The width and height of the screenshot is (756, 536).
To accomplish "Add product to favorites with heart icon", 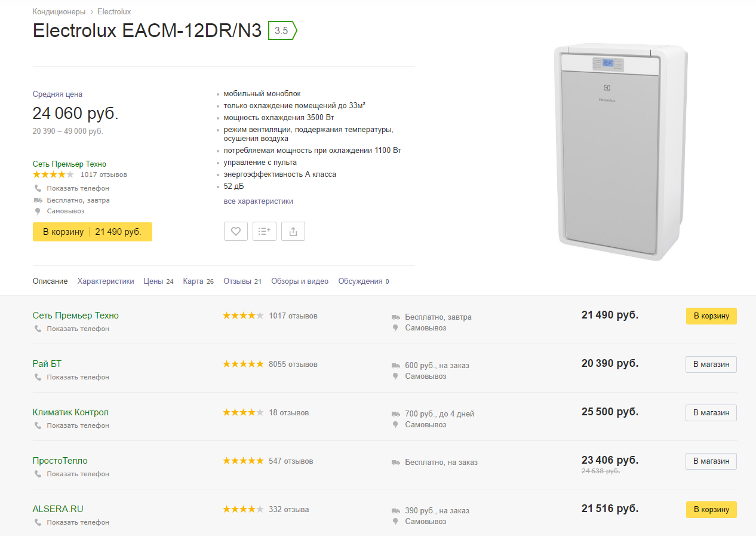I will 236,231.
